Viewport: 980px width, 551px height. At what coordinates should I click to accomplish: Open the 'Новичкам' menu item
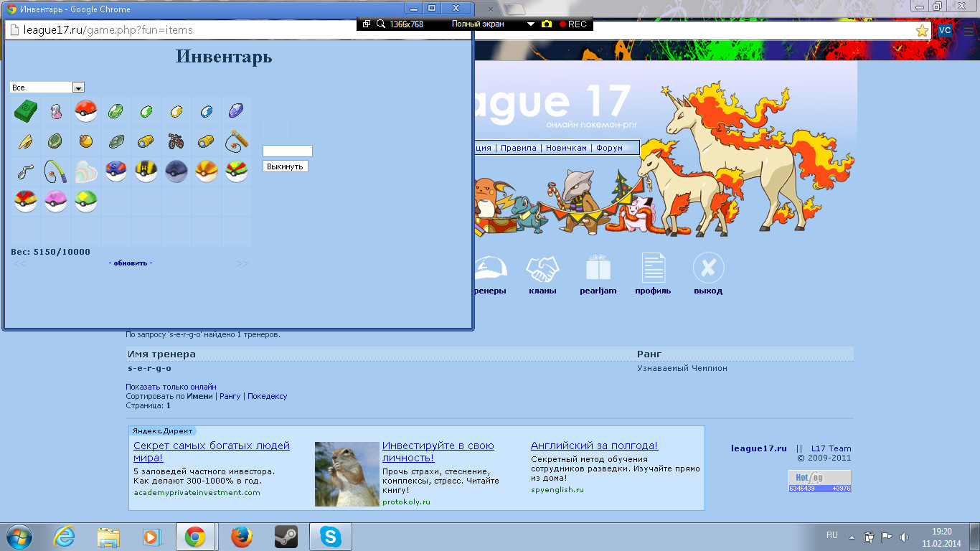click(x=566, y=148)
